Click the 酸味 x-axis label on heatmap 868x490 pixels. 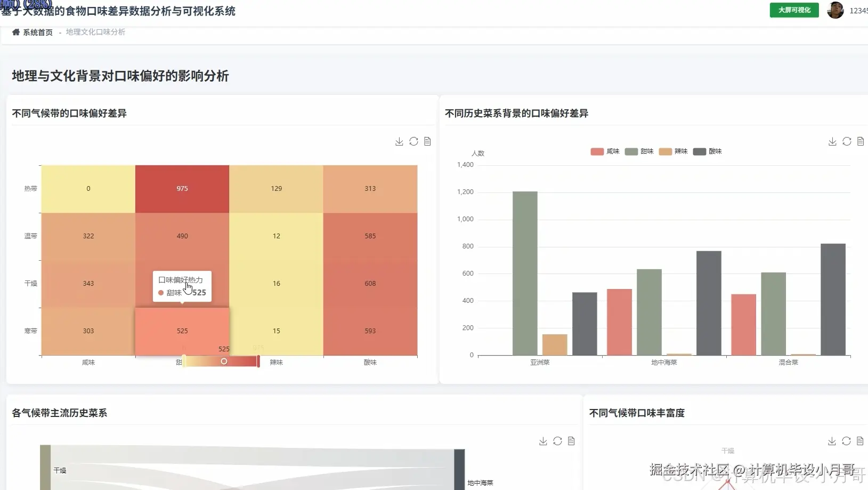coord(370,363)
